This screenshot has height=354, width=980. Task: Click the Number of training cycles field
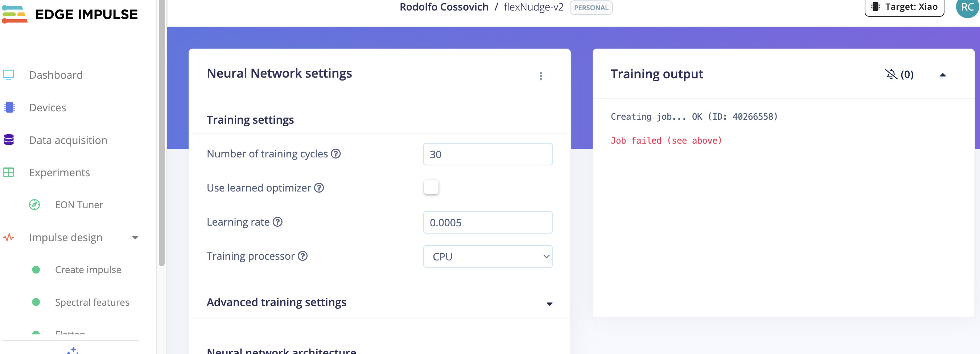coord(488,154)
